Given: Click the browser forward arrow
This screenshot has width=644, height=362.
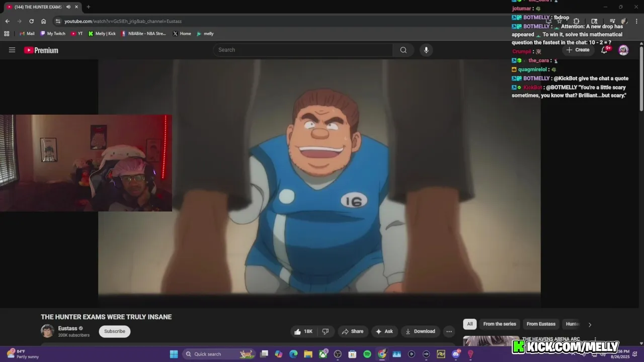Looking at the screenshot, I should tap(19, 21).
